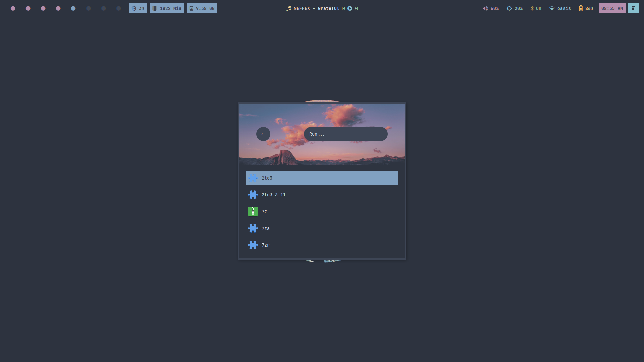The width and height of the screenshot is (644, 362).
Task: Skip to previous track
Action: [343, 8]
